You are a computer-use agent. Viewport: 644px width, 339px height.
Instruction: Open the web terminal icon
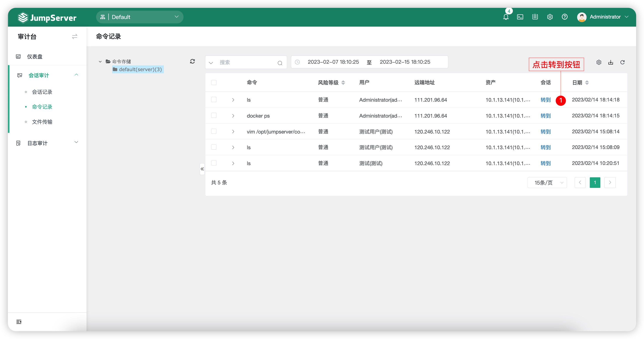point(520,17)
